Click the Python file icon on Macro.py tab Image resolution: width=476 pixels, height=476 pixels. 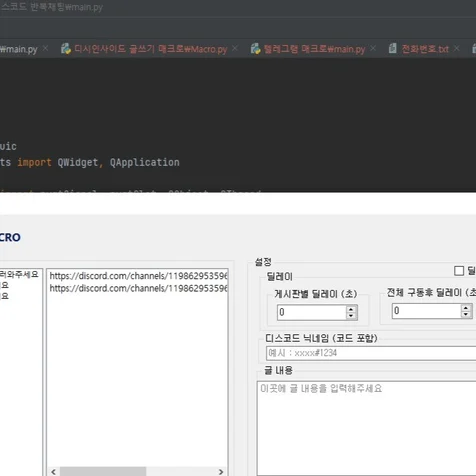[66, 49]
